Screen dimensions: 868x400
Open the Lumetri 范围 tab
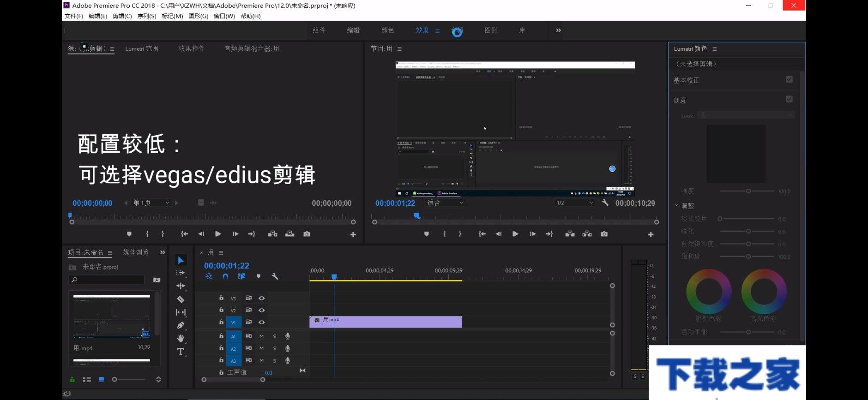[142, 48]
